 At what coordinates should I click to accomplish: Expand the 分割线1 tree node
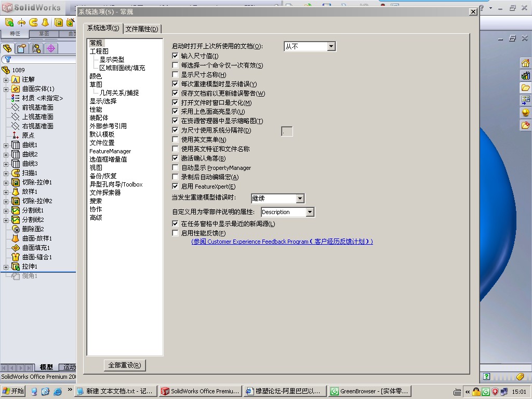tap(6, 211)
